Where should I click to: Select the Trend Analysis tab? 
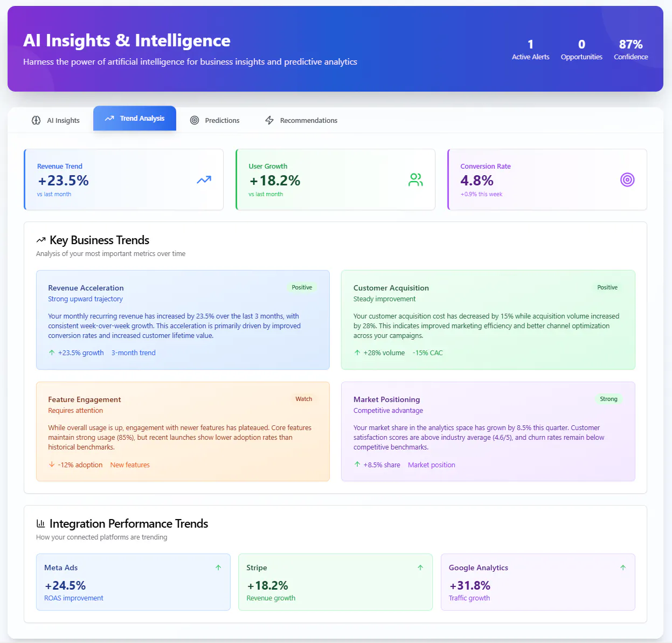tap(135, 118)
